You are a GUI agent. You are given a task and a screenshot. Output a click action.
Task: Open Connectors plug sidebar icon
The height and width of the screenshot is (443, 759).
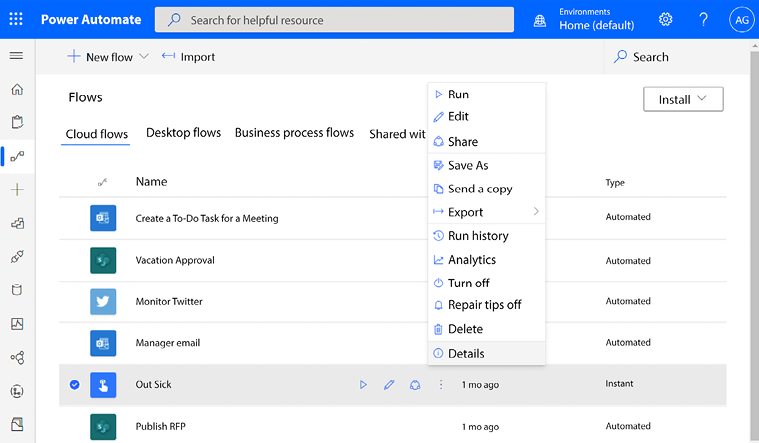click(17, 257)
